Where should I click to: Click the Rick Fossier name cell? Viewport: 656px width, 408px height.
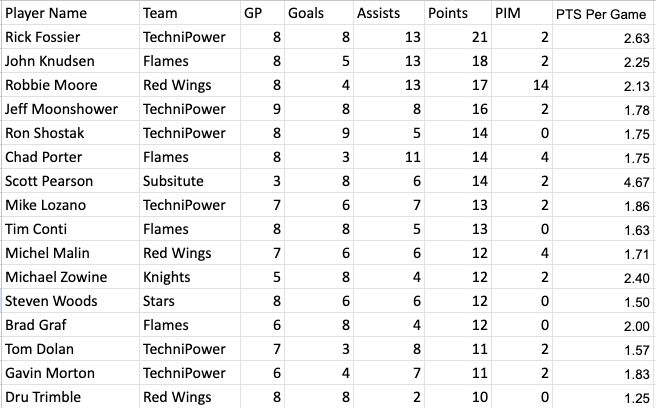tap(70, 37)
